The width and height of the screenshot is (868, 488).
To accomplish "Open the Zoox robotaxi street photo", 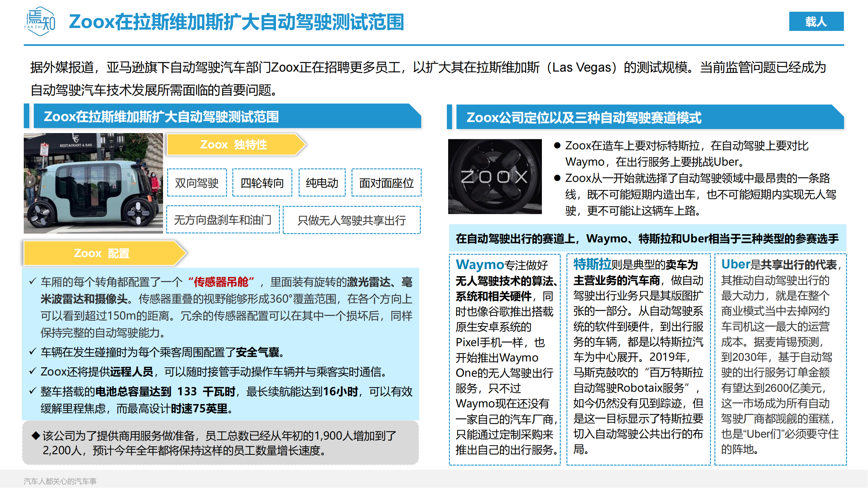I will [93, 183].
